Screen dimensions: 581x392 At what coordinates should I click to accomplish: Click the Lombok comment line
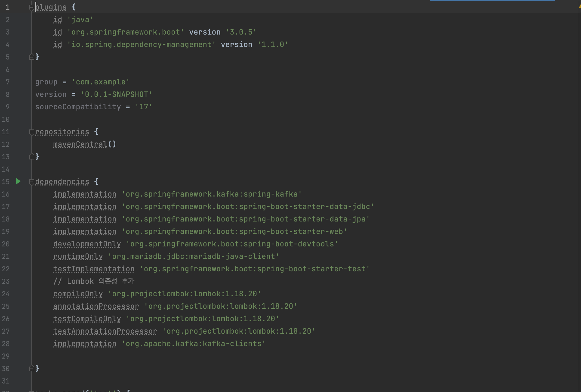point(94,281)
